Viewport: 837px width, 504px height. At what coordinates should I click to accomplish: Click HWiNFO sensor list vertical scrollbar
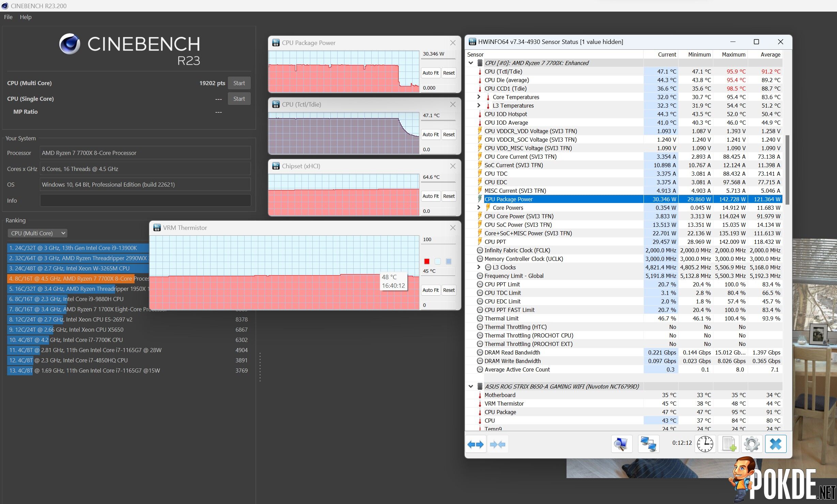click(x=787, y=170)
